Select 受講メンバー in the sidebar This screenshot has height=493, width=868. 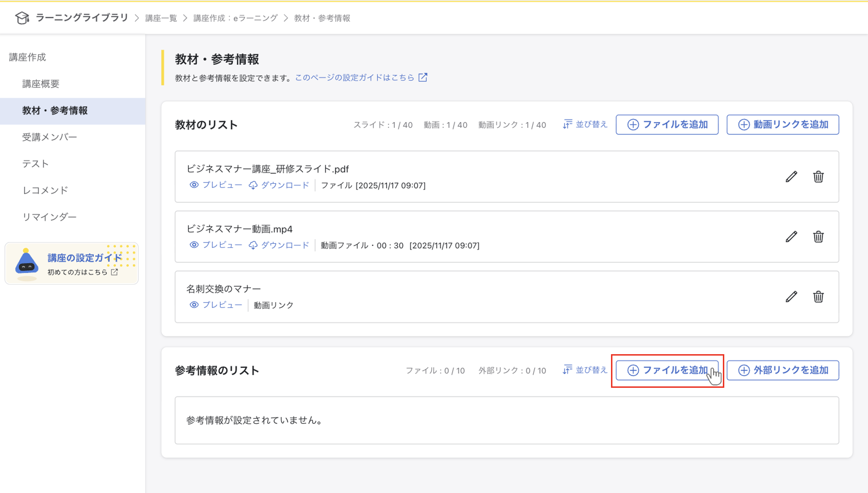[x=50, y=137]
